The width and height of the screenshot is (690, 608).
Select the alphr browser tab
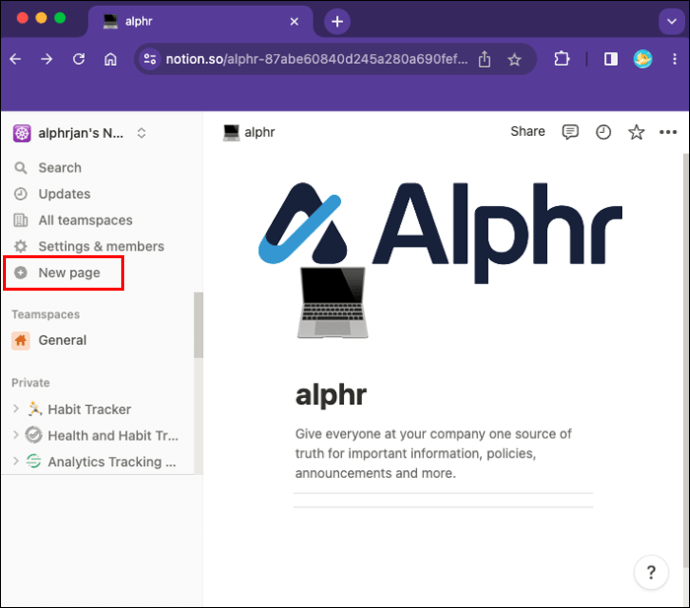(200, 22)
